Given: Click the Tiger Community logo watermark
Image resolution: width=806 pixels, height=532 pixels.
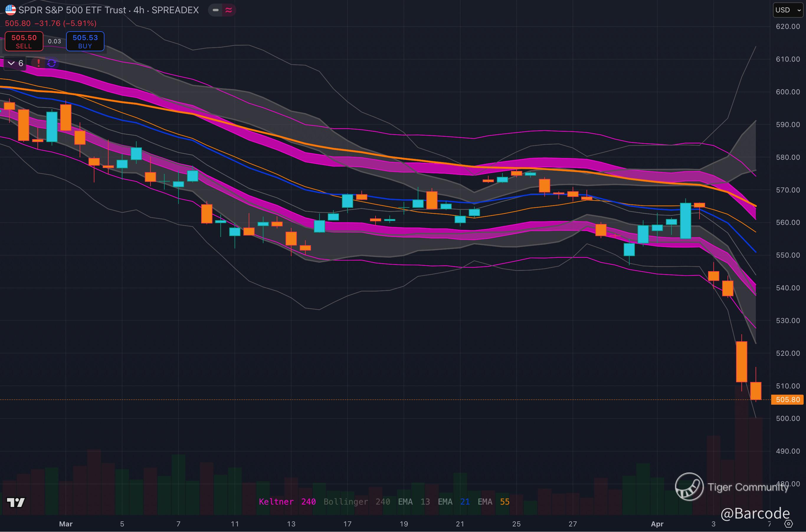Looking at the screenshot, I should [x=689, y=487].
